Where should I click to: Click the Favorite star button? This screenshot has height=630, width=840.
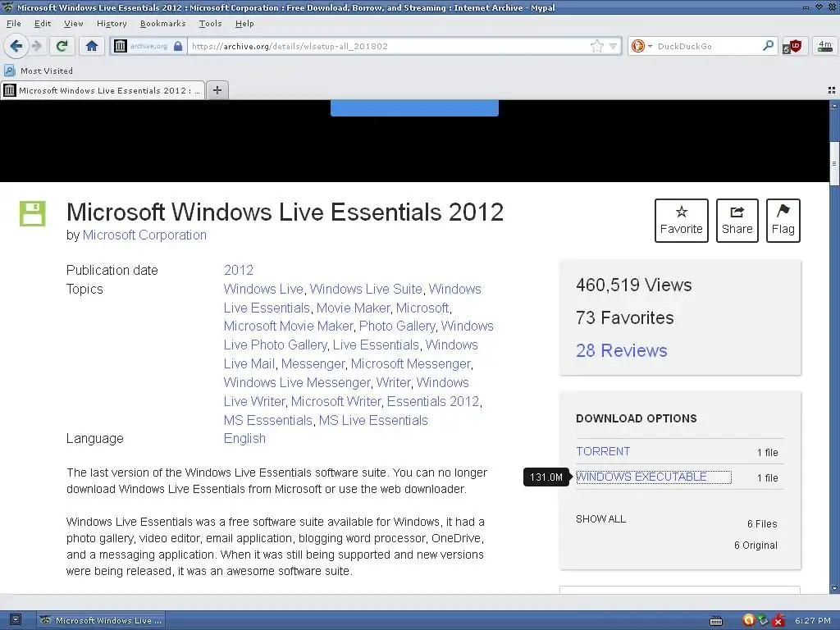point(681,220)
